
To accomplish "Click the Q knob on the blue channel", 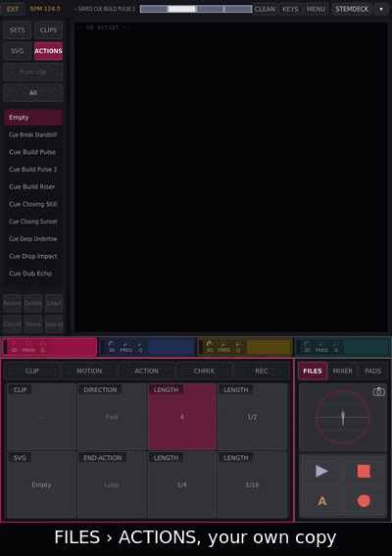I will [140, 343].
